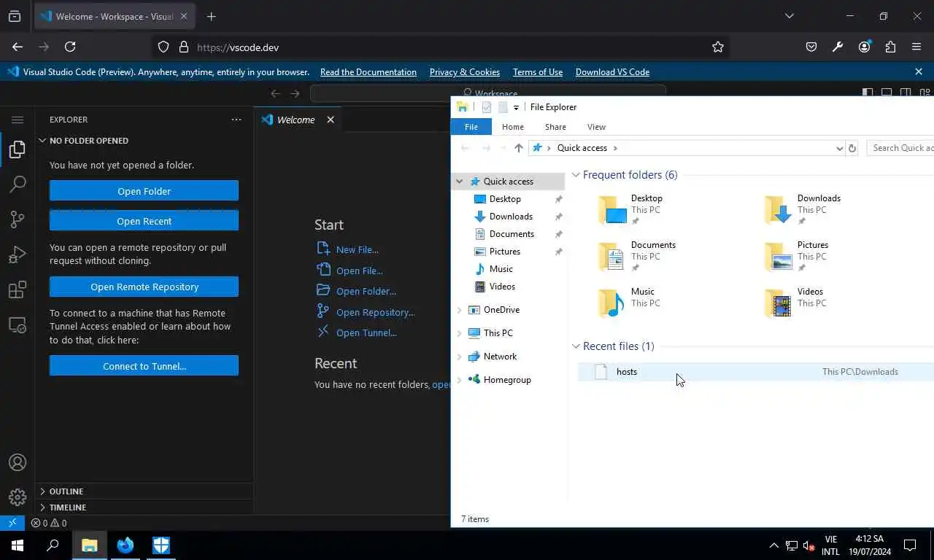Select the hosts recent file
The width and height of the screenshot is (934, 560).
point(756,372)
